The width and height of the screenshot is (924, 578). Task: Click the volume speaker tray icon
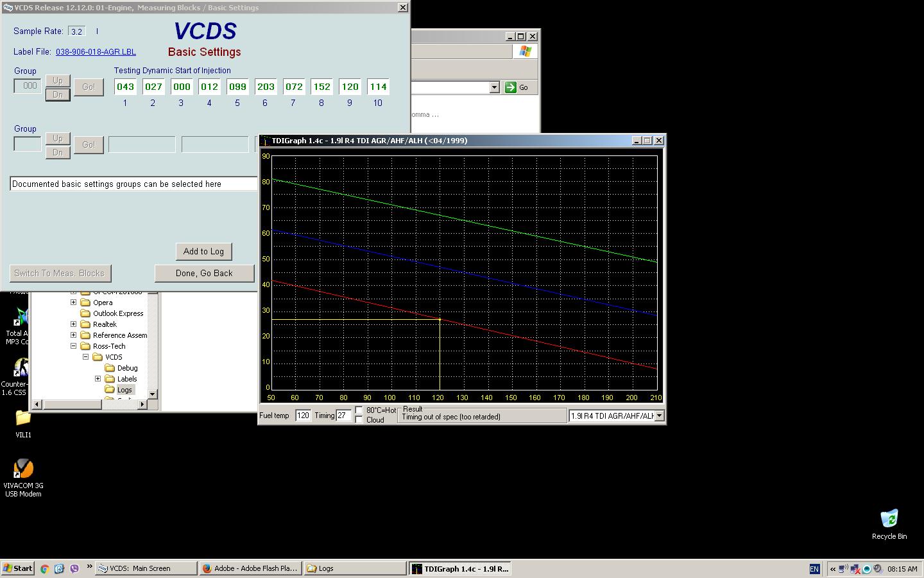pyautogui.click(x=878, y=569)
